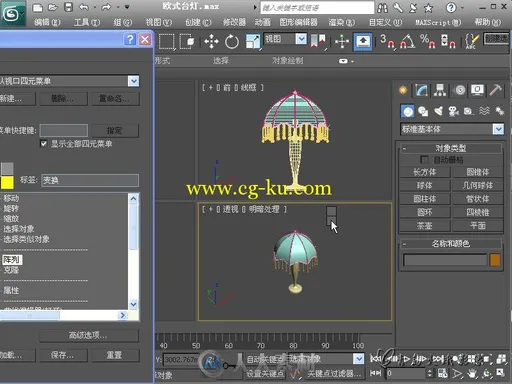Click the orange object color swatch
The height and width of the screenshot is (384, 512).
click(495, 260)
